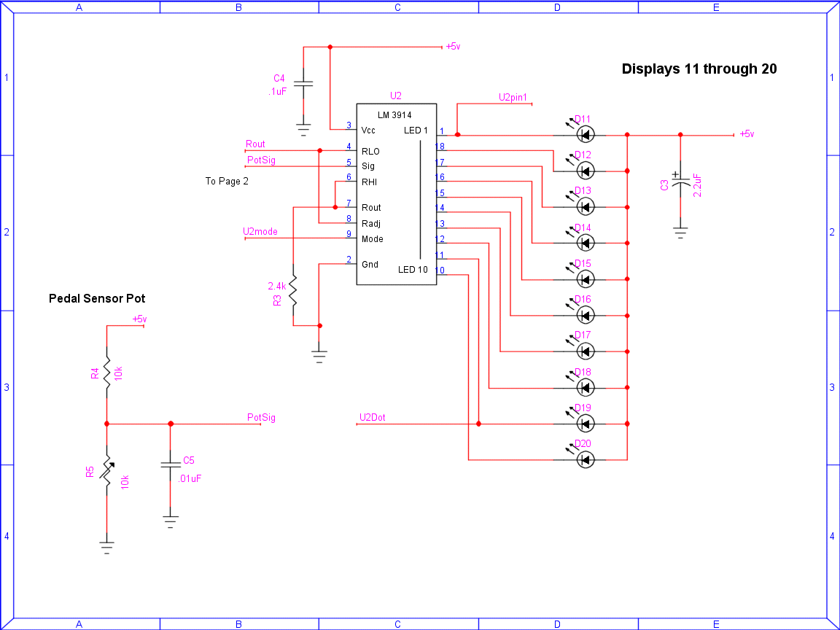
Task: Select the C4 capacitor symbol
Action: click(x=303, y=83)
